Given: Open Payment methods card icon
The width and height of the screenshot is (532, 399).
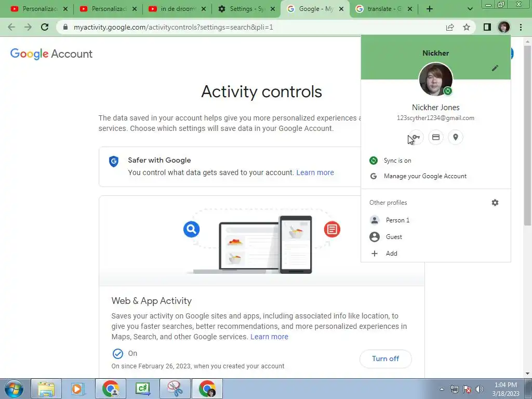Looking at the screenshot, I should coord(436,137).
